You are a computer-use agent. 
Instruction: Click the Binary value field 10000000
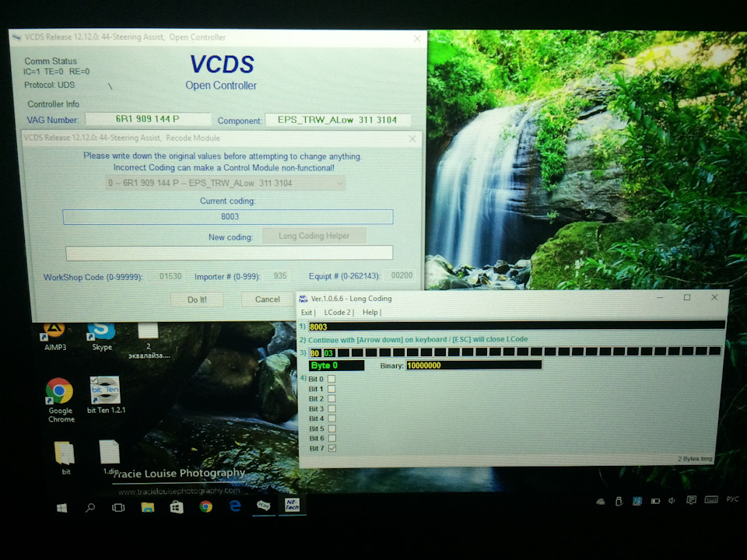(474, 366)
